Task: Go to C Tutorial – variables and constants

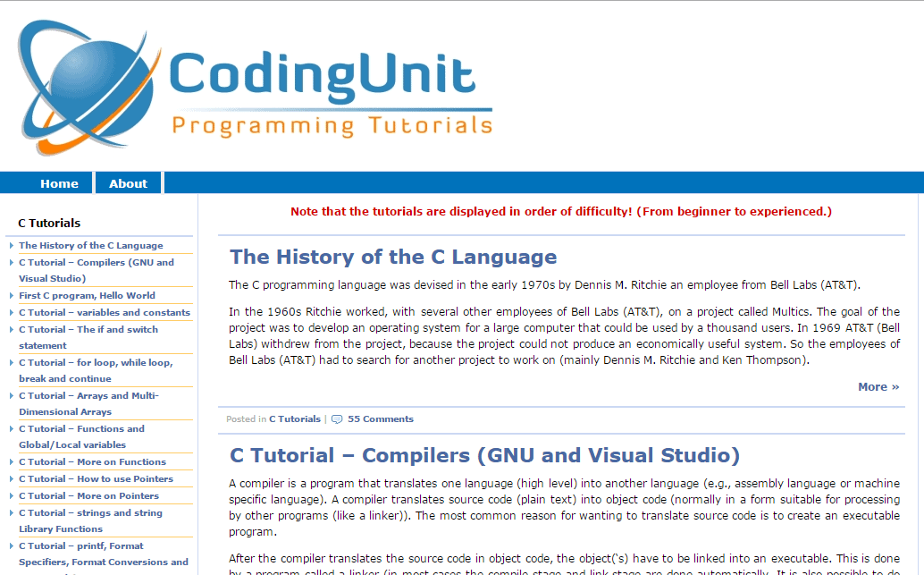Action: click(105, 313)
